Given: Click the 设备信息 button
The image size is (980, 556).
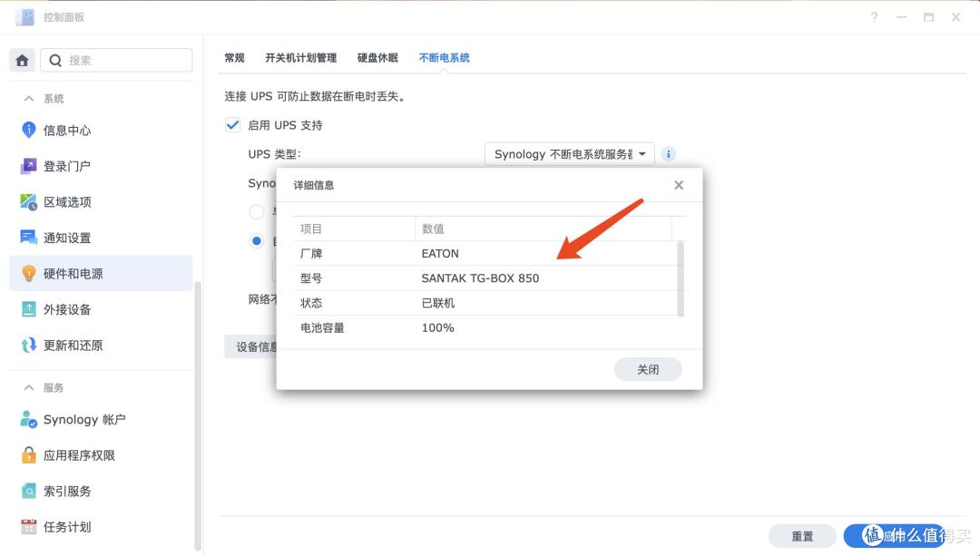Looking at the screenshot, I should [x=250, y=346].
